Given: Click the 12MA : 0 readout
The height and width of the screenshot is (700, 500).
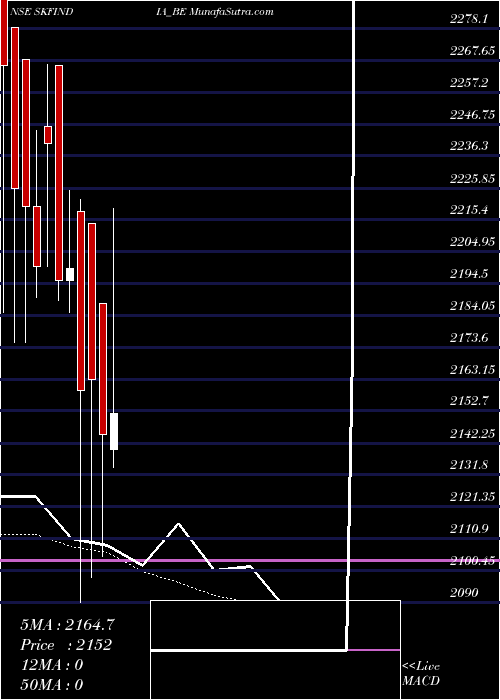Looking at the screenshot, I should [51, 665].
